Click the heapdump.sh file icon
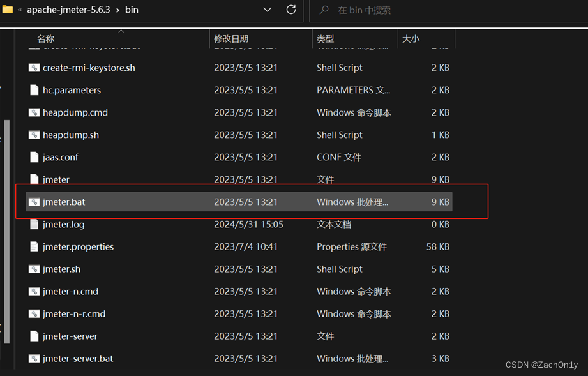The image size is (588, 376). (x=34, y=135)
